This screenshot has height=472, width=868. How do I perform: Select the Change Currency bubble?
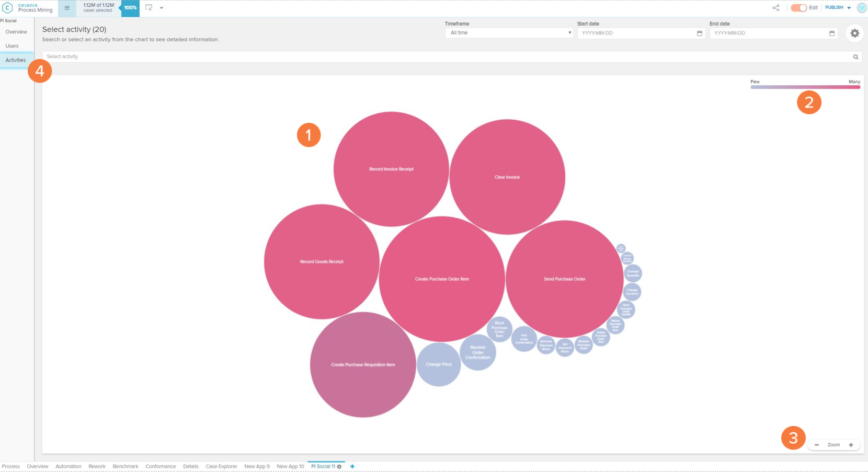(632, 292)
